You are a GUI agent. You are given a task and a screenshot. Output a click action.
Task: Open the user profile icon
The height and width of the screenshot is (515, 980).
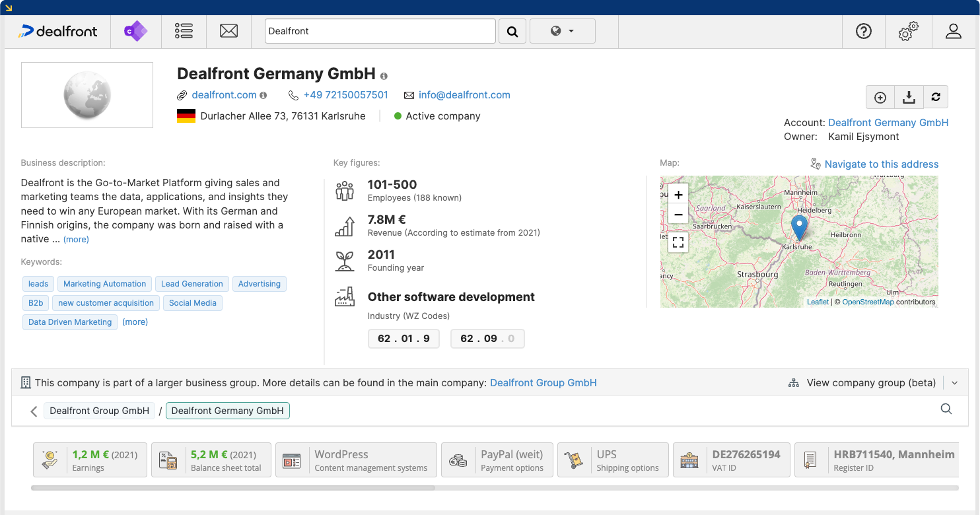[953, 31]
